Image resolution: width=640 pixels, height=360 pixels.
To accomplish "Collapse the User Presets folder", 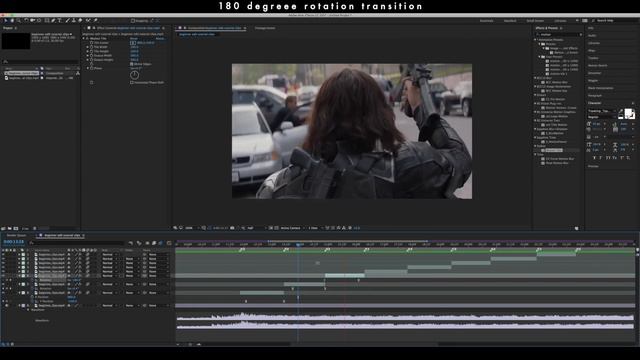I will (540, 57).
